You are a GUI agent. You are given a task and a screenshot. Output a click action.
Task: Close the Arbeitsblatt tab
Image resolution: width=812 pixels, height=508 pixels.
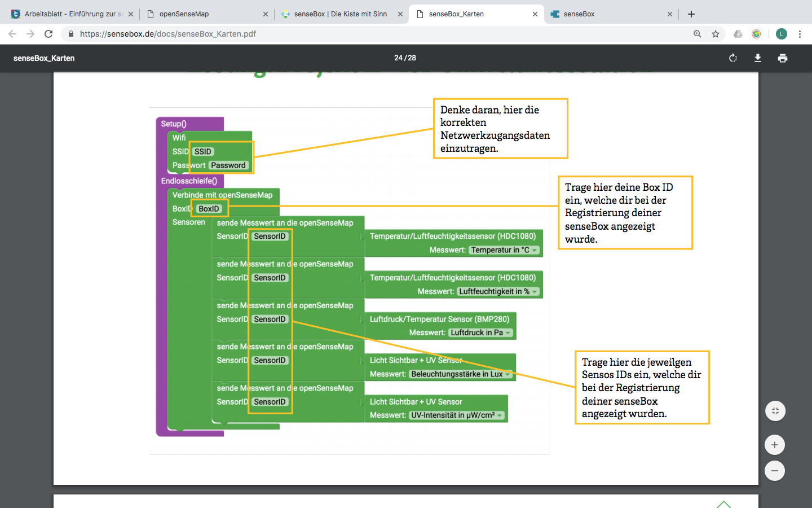tap(131, 14)
